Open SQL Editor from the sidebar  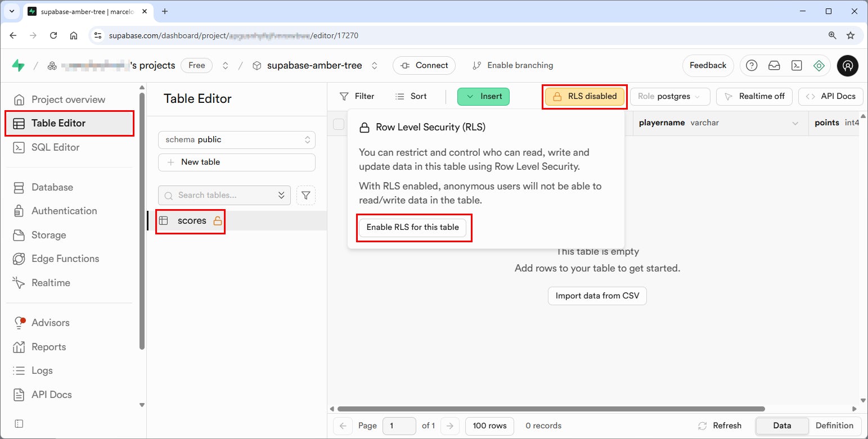(55, 147)
